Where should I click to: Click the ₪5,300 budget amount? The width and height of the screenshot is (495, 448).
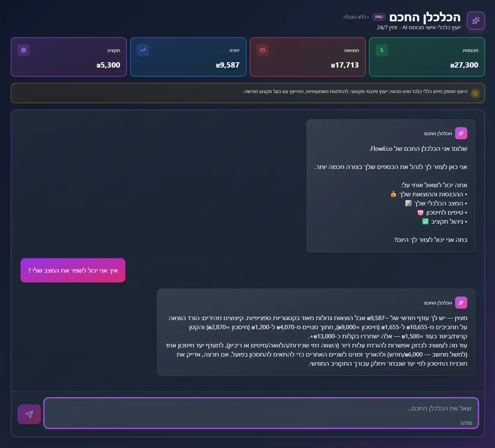tap(108, 65)
